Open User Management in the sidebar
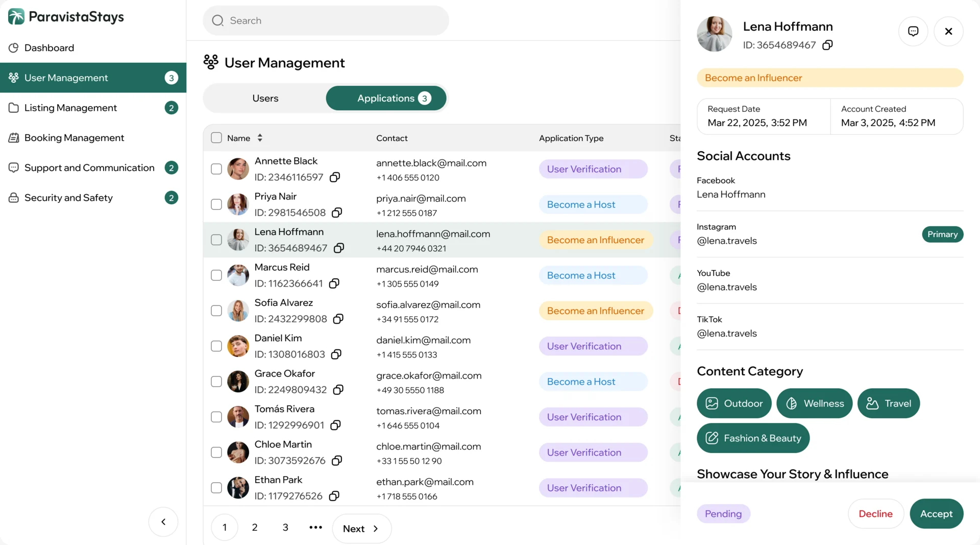The width and height of the screenshot is (980, 545). tap(93, 78)
